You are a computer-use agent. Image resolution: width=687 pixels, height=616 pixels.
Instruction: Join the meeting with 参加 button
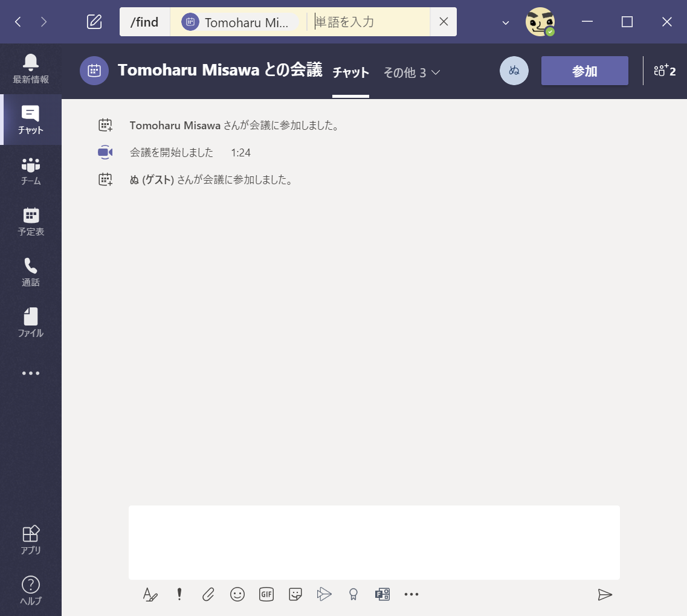tap(584, 71)
